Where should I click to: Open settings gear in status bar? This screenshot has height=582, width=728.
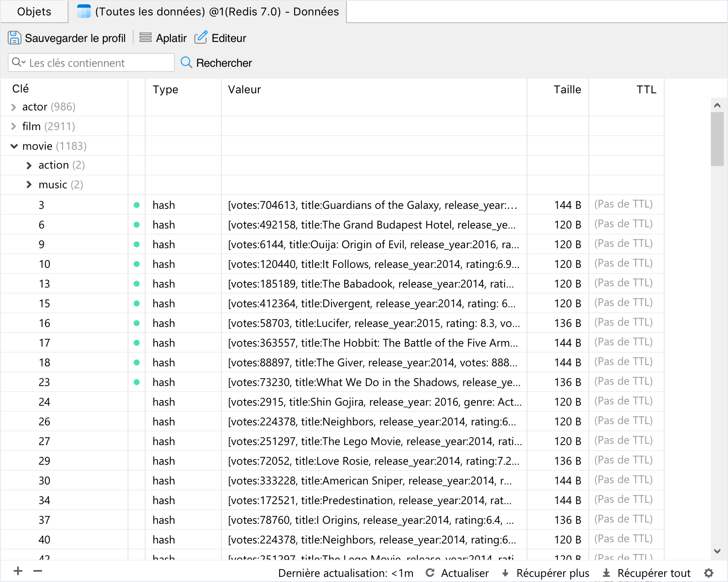709,573
